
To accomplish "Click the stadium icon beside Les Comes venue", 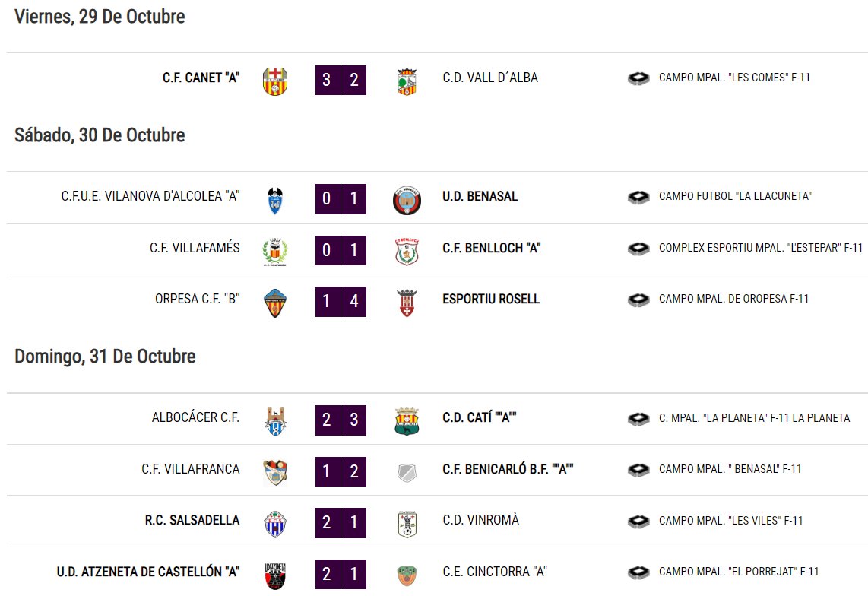I will [638, 78].
